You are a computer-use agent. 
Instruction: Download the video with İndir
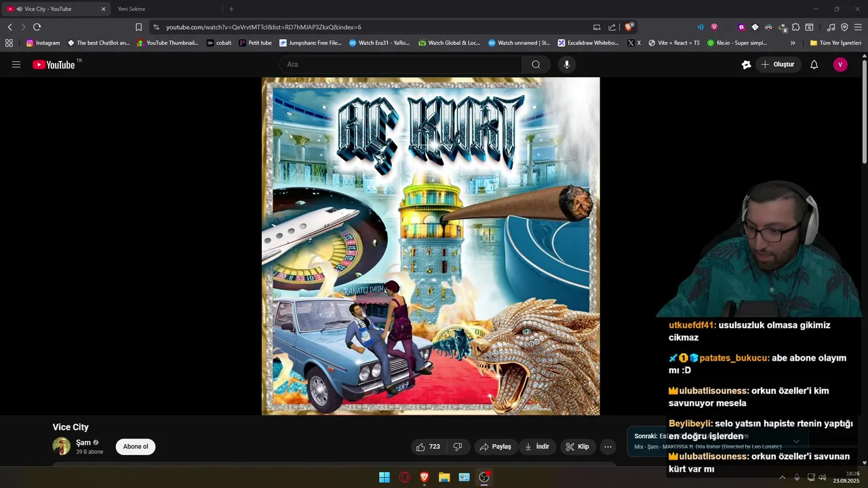click(x=537, y=447)
